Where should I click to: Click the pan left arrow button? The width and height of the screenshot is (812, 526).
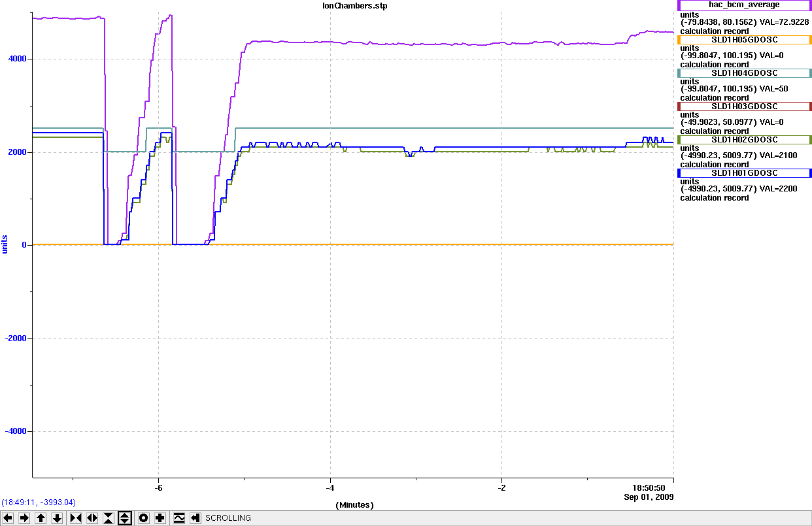pyautogui.click(x=8, y=518)
